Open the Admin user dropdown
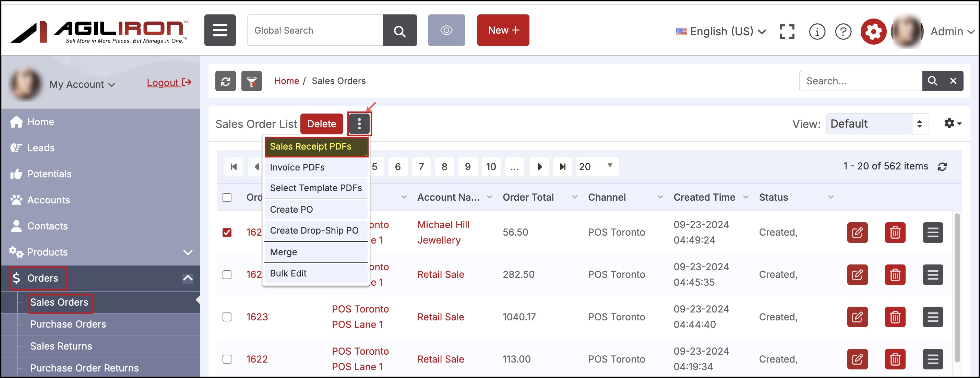Viewport: 980px width, 378px height. [x=953, y=32]
